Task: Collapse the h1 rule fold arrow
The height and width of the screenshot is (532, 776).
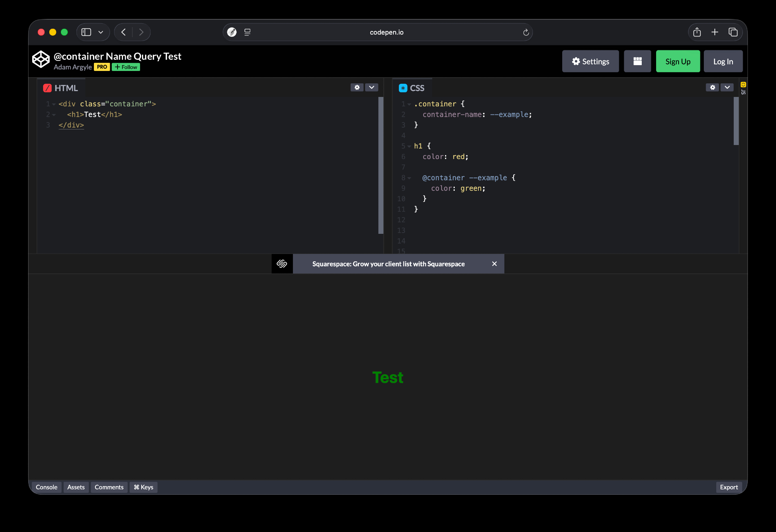Action: [x=409, y=147]
